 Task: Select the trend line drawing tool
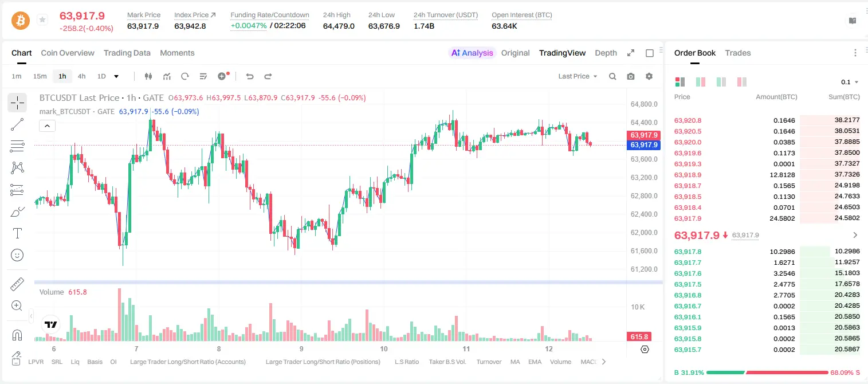[x=17, y=124]
